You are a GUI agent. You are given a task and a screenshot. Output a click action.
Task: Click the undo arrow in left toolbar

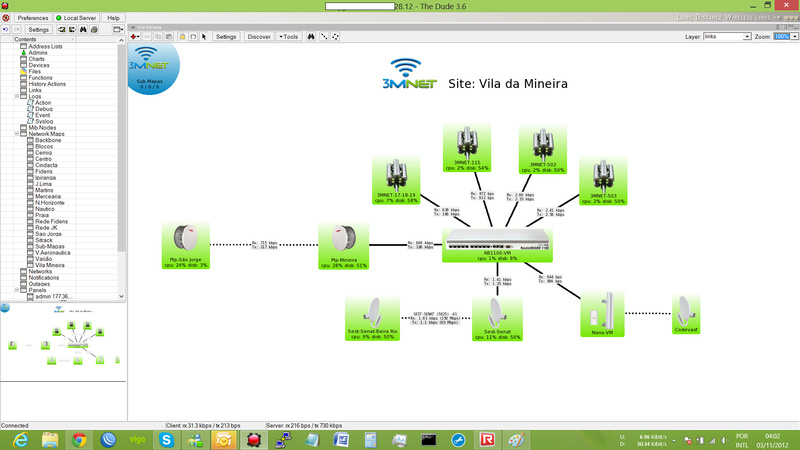click(6, 30)
